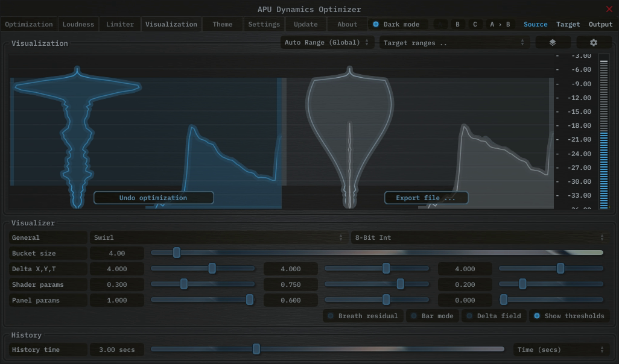Open the Swirl visualizer type dropdown
The width and height of the screenshot is (619, 364).
(217, 237)
